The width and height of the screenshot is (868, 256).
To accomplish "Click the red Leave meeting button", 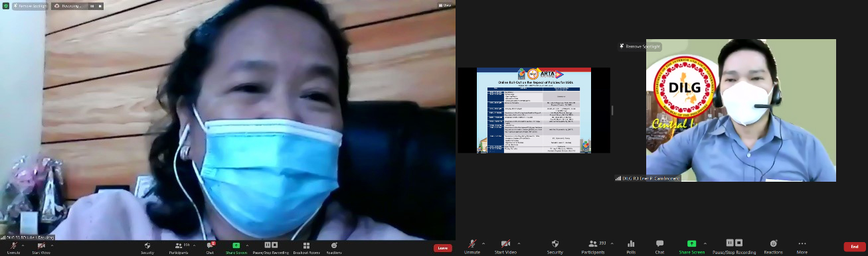I will (x=443, y=248).
